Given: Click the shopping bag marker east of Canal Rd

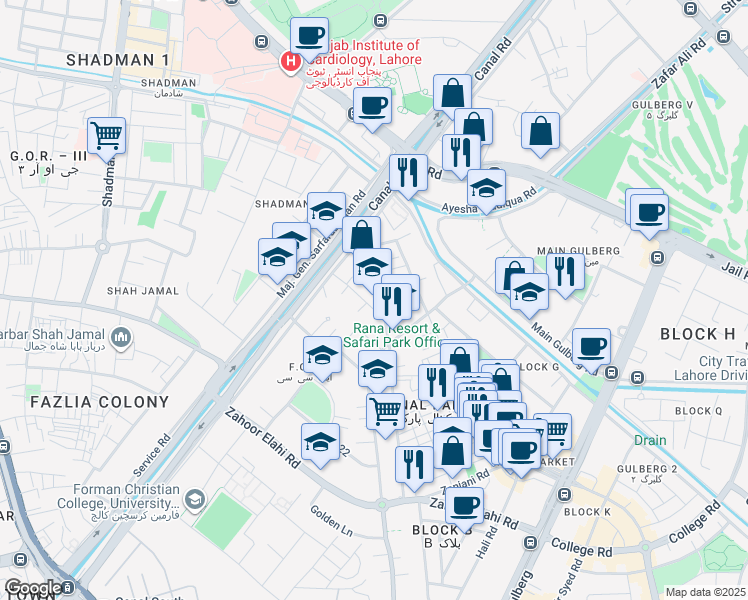Looking at the screenshot, I should point(452,93).
